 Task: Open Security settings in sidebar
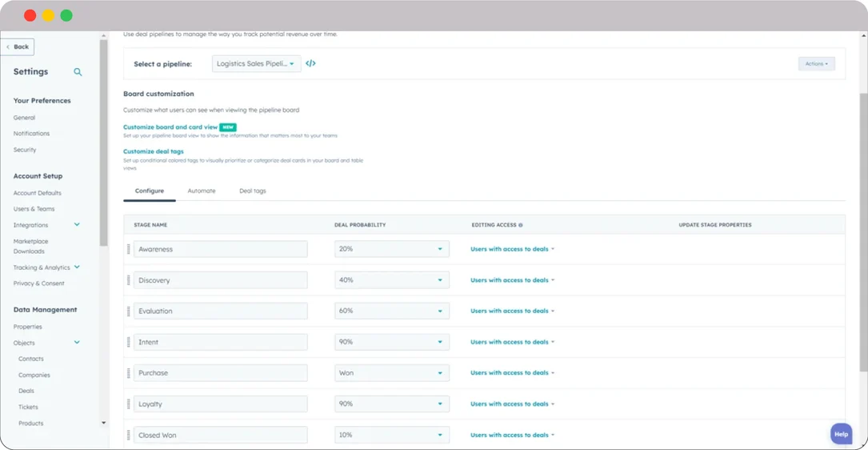[x=25, y=150]
